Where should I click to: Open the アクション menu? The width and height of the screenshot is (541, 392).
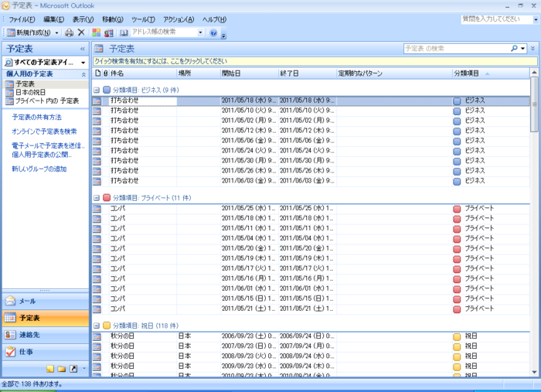[179, 19]
